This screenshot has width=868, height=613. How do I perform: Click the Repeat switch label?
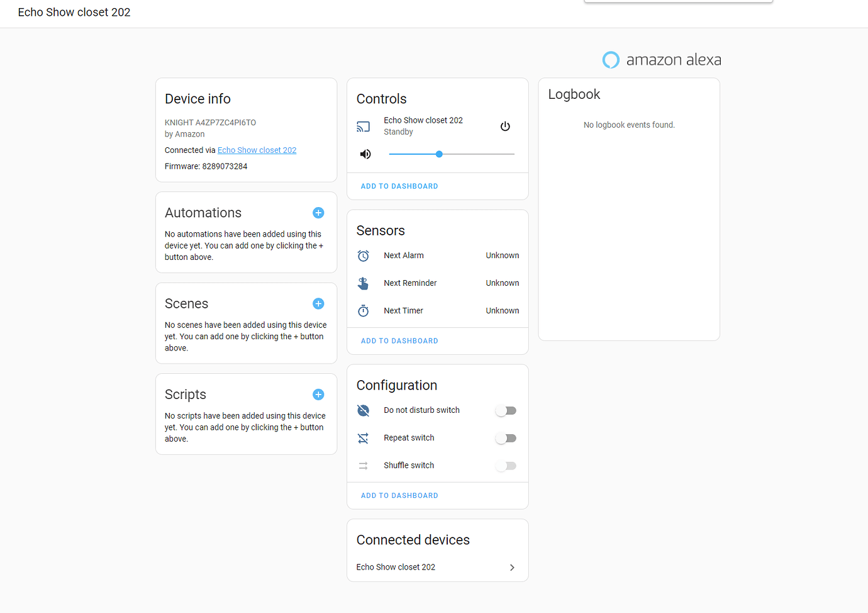[409, 438]
